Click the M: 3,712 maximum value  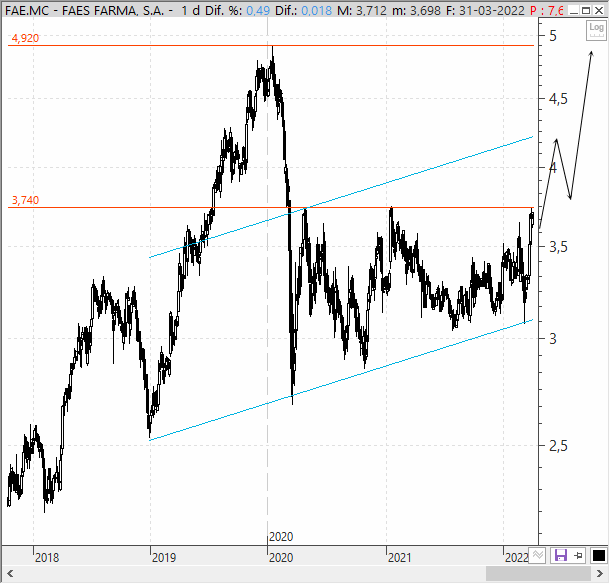[362, 11]
